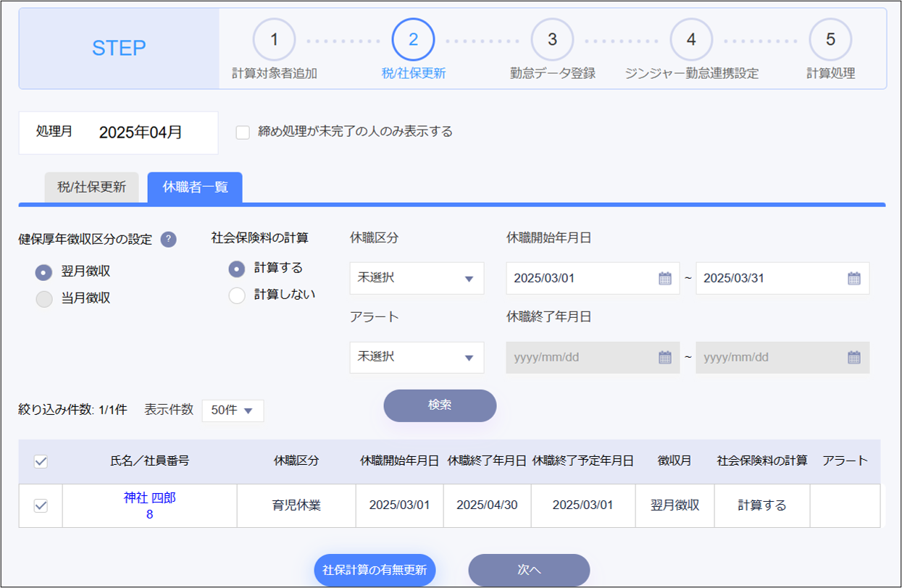Change 表示件数 via the 50件 dropdown
The height and width of the screenshot is (588, 902).
pyautogui.click(x=233, y=410)
